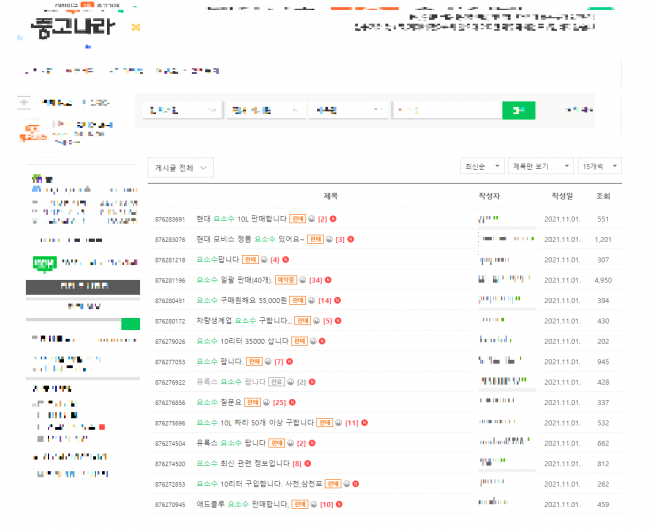The height and width of the screenshot is (529, 654).
Task: Click the 완료 badge on row 876276922
Action: tap(277, 382)
